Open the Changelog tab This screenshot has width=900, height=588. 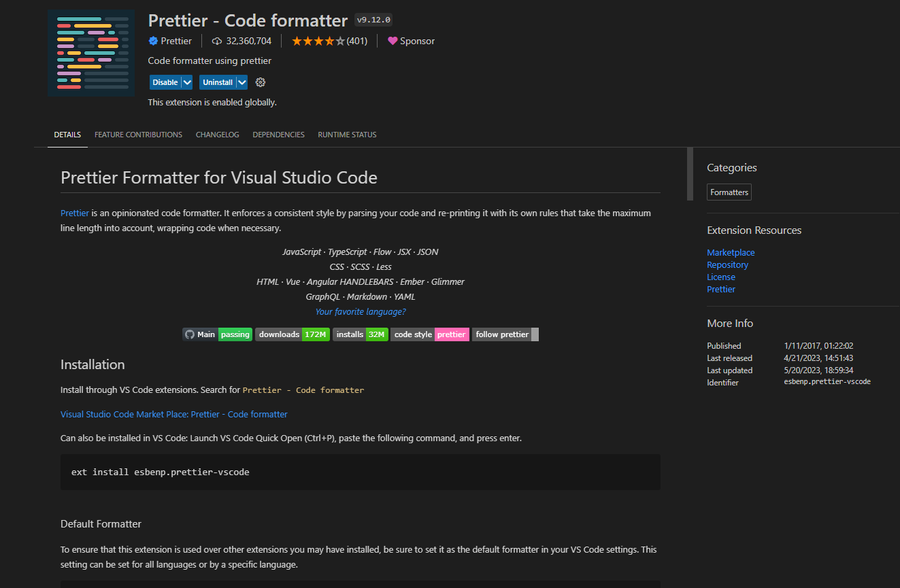[x=218, y=135]
